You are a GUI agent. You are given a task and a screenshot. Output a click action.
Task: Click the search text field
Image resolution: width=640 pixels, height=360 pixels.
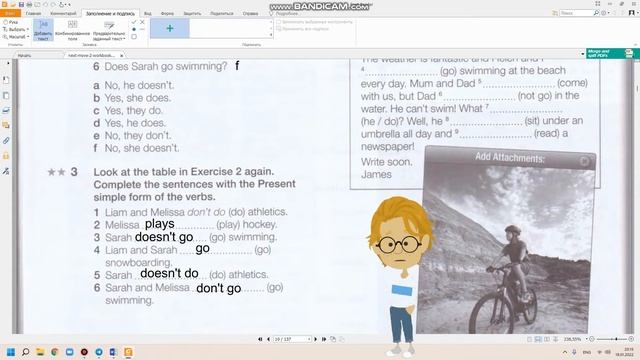576,13
